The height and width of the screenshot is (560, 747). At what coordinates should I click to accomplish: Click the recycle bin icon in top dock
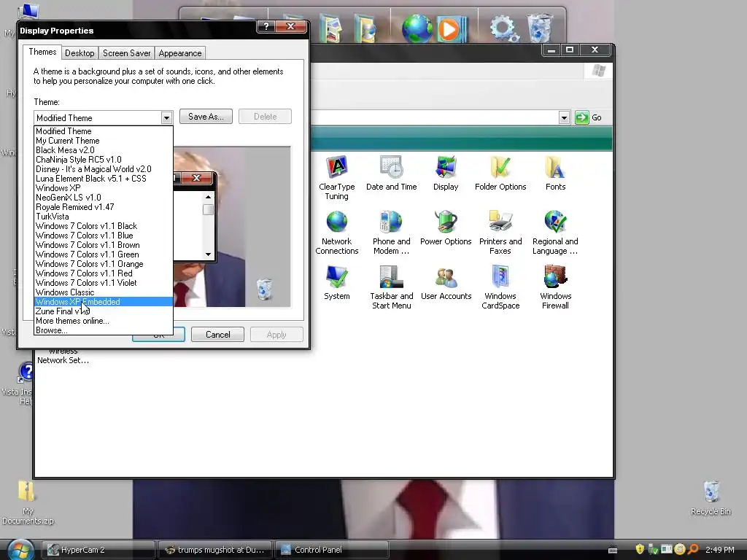pyautogui.click(x=540, y=28)
